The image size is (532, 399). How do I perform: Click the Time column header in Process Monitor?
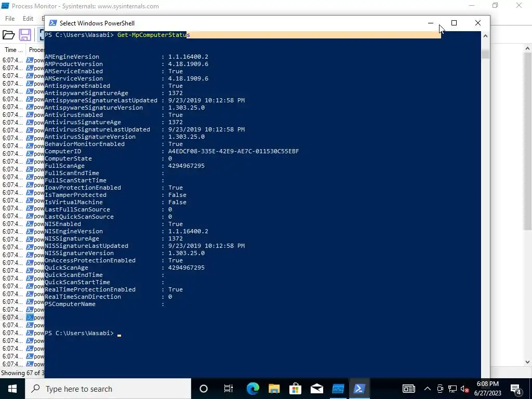13,50
